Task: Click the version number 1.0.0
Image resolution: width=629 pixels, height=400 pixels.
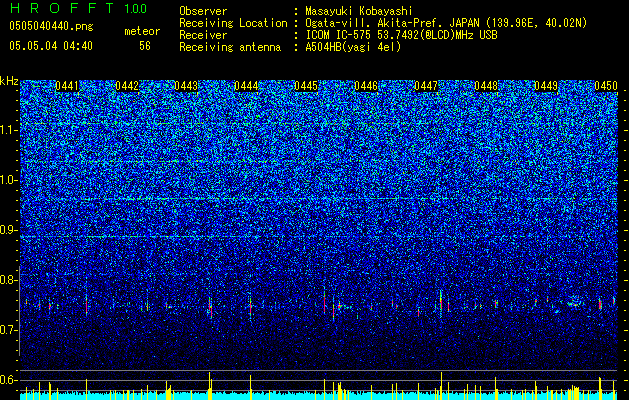Action: tap(136, 8)
